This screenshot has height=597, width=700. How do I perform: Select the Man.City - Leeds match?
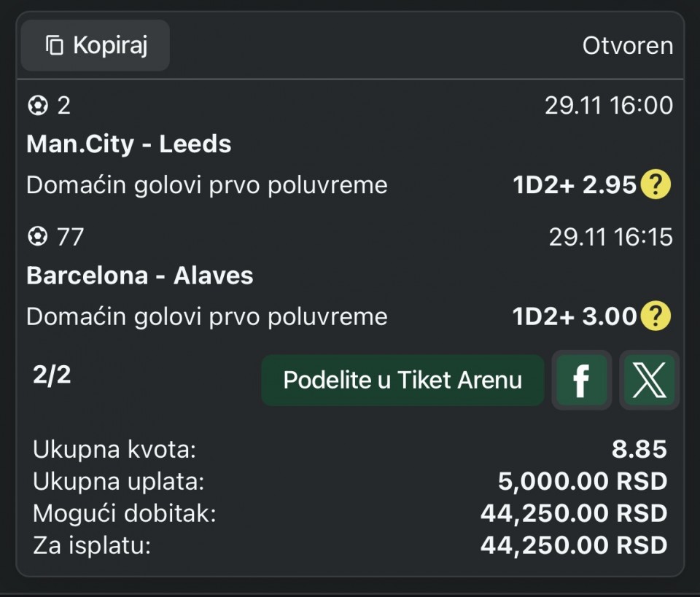[x=129, y=144]
